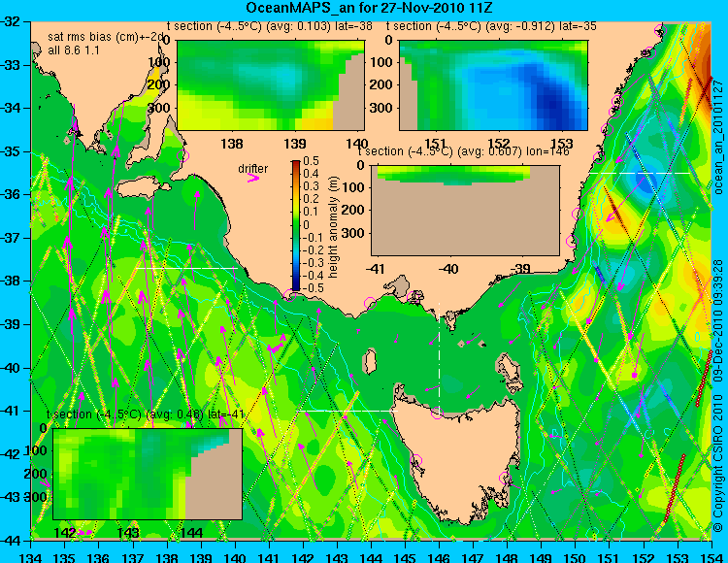The width and height of the screenshot is (728, 563).
Task: Click the white dashed section line at latitude -35.5
Action: [641, 173]
